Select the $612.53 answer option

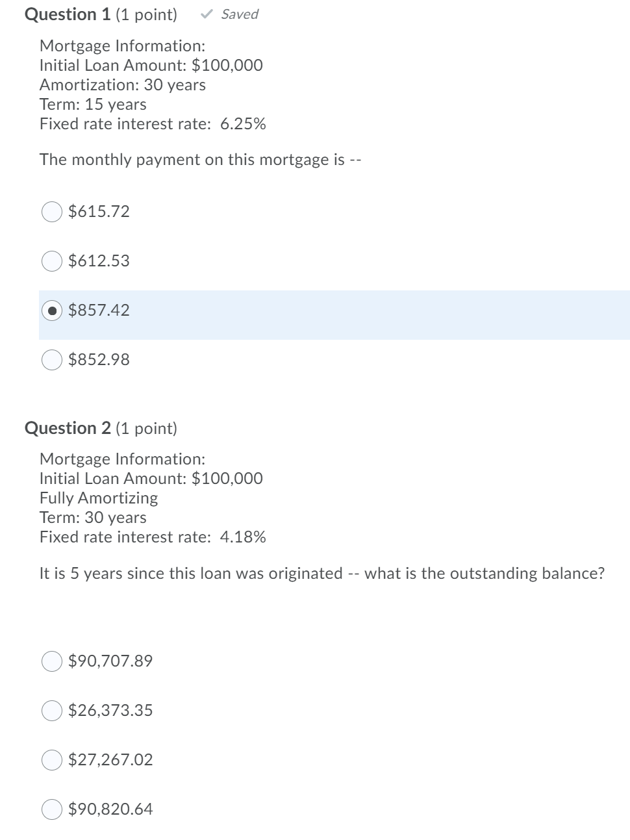[51, 261]
